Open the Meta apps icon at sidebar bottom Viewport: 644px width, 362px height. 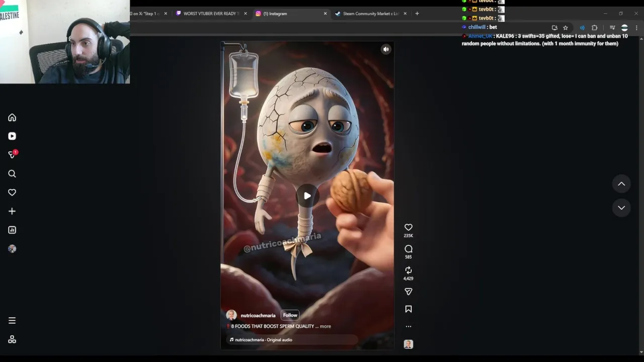(12, 340)
